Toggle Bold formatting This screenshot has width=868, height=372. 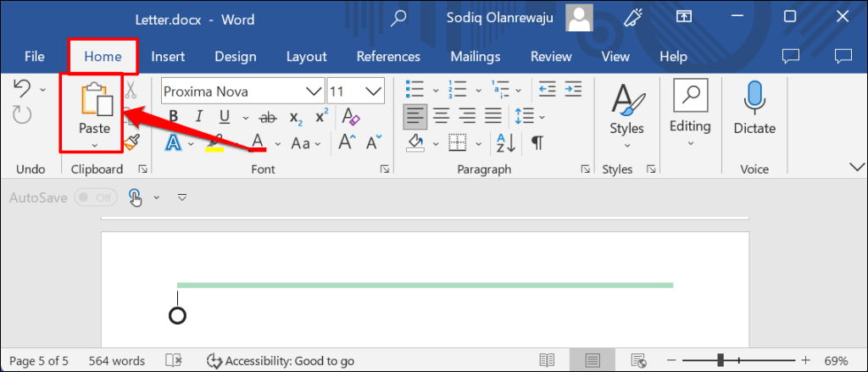[173, 117]
